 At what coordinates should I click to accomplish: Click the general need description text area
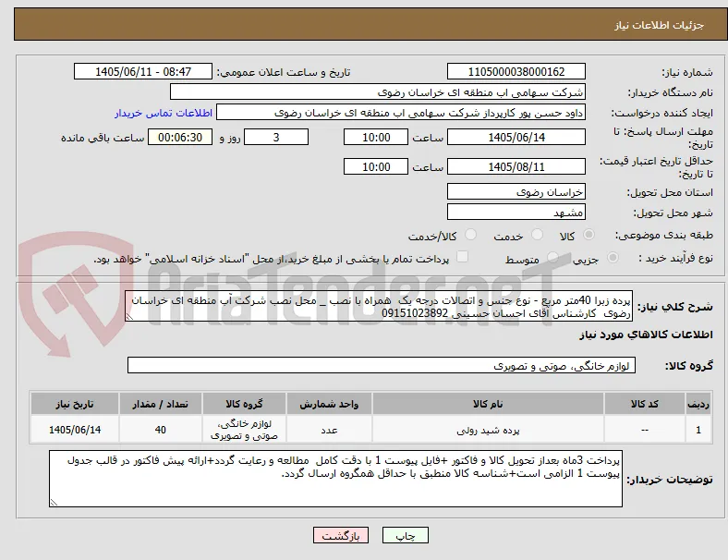pos(379,306)
